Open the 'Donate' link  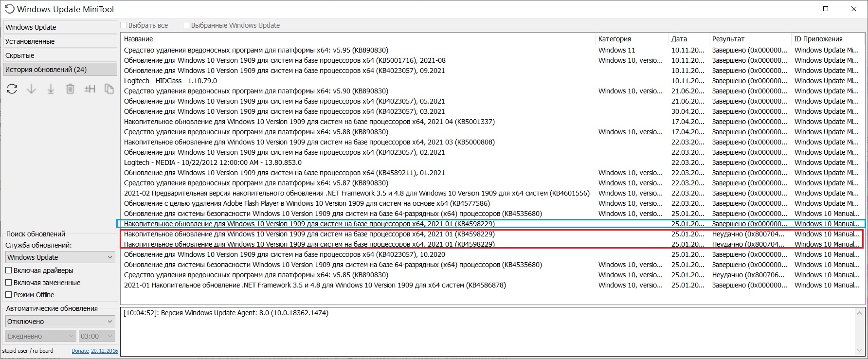coord(80,351)
